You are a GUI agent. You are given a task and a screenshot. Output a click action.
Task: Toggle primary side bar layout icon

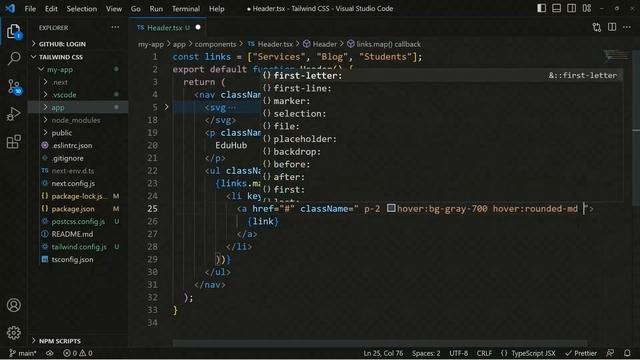click(541, 8)
